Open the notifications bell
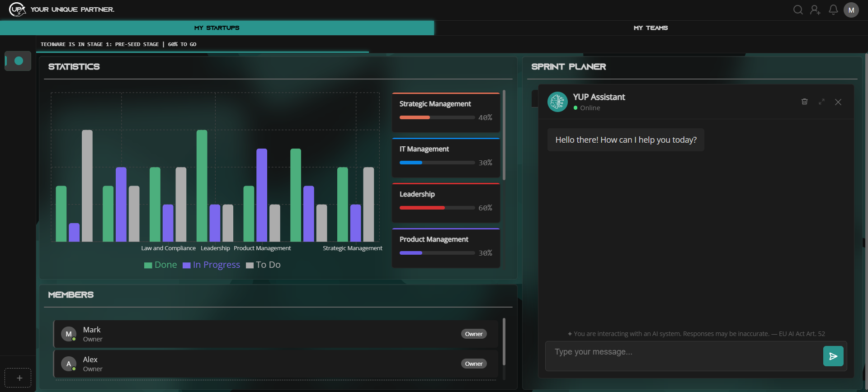 coord(833,10)
